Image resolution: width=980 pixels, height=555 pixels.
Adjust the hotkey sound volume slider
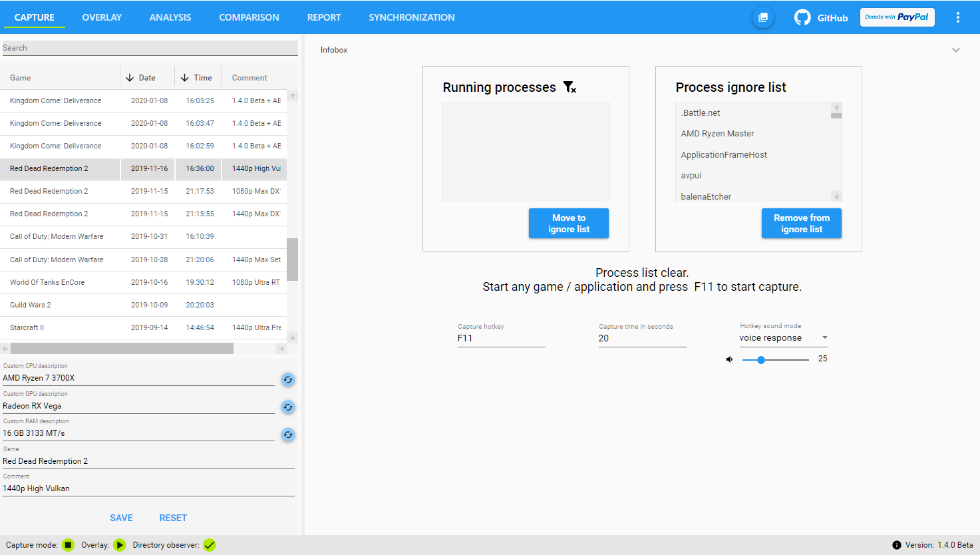click(x=775, y=359)
